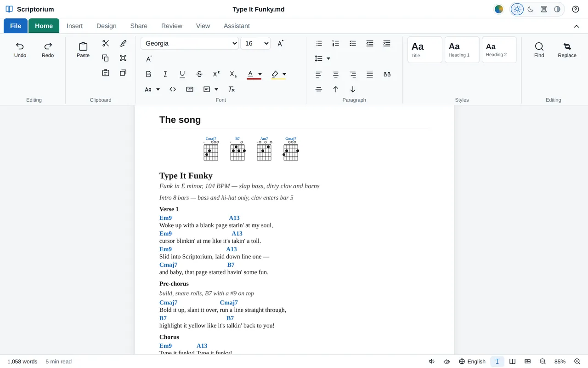Screen dimensions: 588x368
Task: Center-align the paragraph
Action: point(336,74)
